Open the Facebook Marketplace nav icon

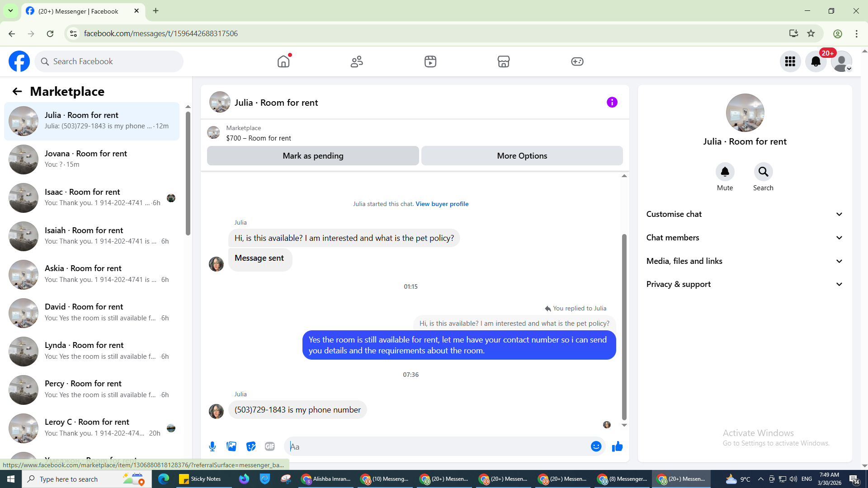[503, 61]
